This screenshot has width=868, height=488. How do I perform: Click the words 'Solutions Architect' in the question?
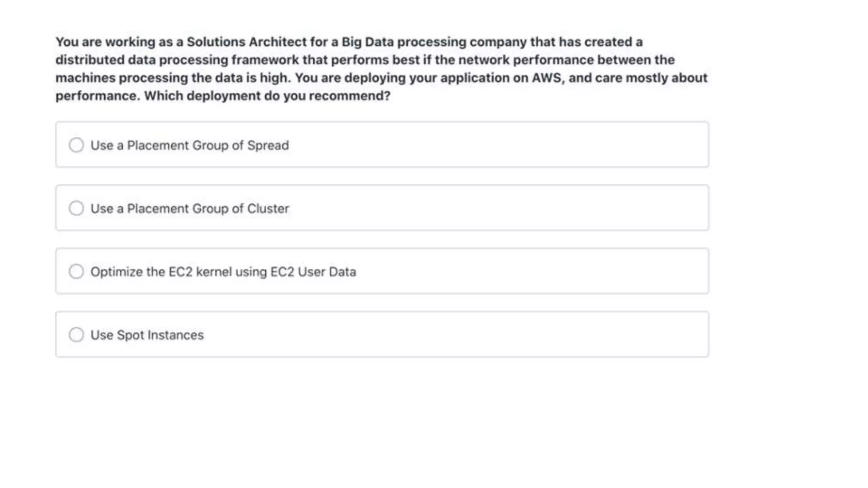click(x=246, y=42)
